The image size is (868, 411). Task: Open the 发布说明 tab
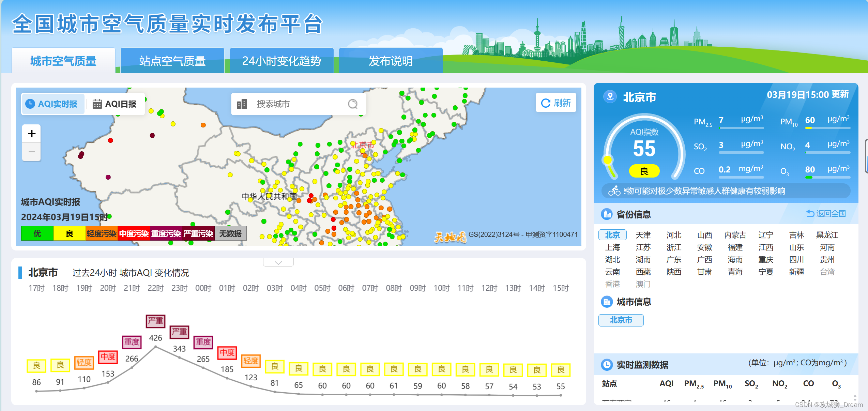[391, 61]
